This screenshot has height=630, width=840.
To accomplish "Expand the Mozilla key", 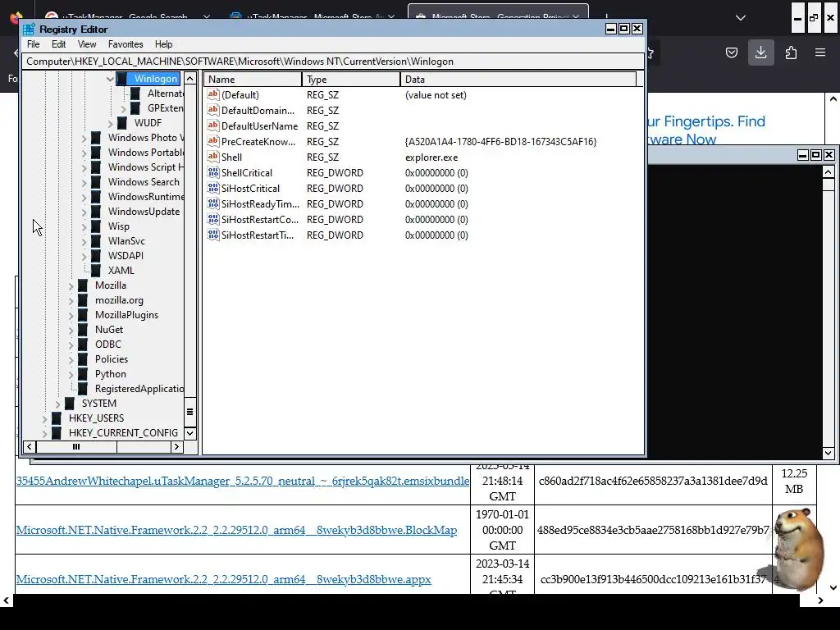I will 71,286.
